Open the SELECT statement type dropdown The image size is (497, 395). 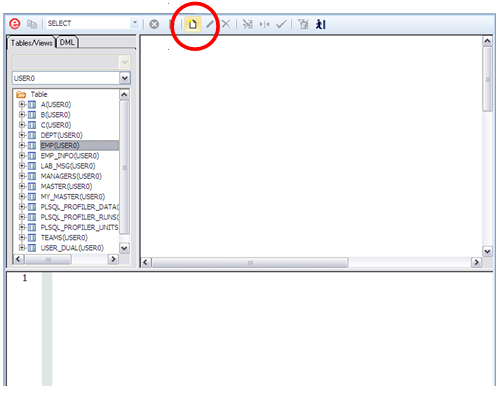(x=135, y=23)
